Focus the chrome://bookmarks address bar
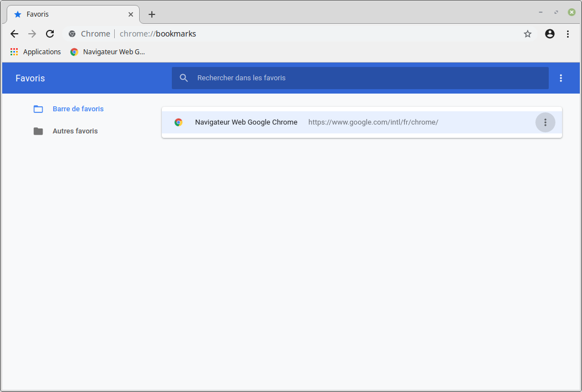This screenshot has height=392, width=582. pyautogui.click(x=277, y=34)
